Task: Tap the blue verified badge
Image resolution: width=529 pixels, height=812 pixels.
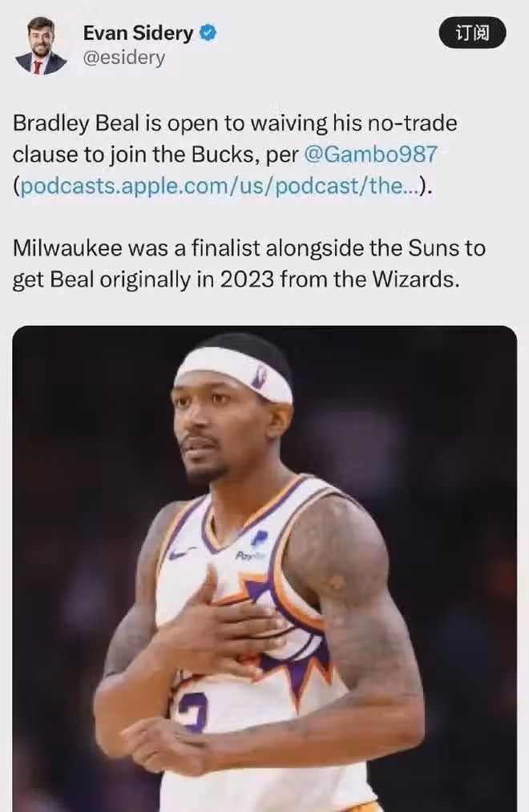Action: 208,33
